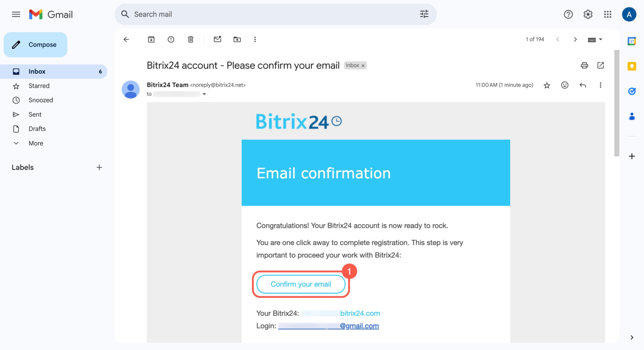Get add-ons with the plus icon
The image size is (644, 350).
pos(632,156)
